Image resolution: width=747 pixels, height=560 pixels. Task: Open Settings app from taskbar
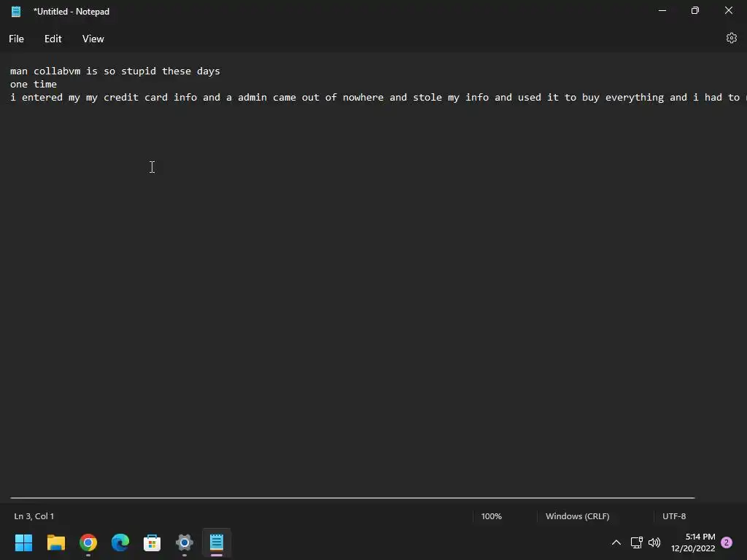[x=185, y=542]
